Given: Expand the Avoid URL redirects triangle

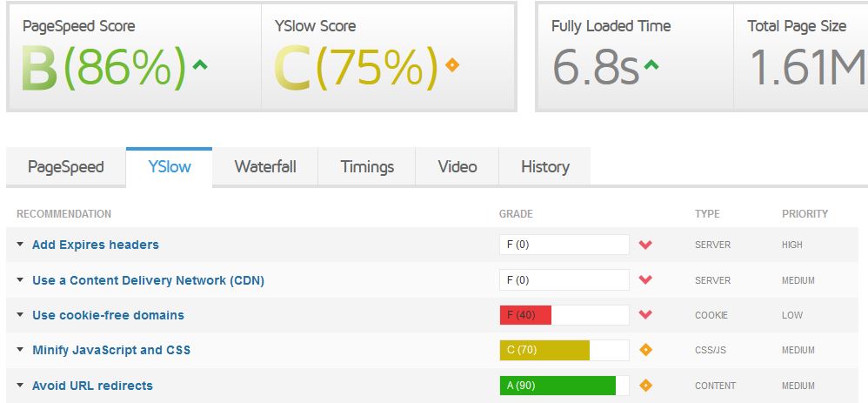Looking at the screenshot, I should 20,385.
